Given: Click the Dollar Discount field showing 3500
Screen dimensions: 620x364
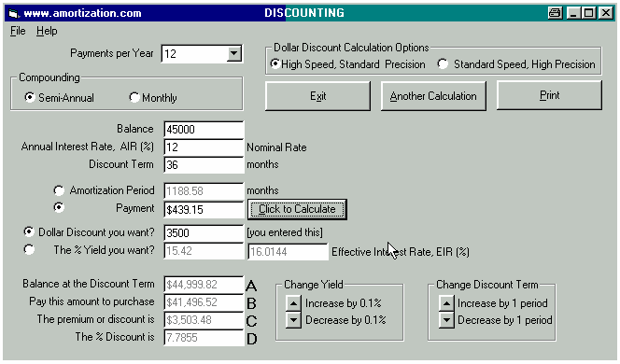Looking at the screenshot, I should (204, 232).
